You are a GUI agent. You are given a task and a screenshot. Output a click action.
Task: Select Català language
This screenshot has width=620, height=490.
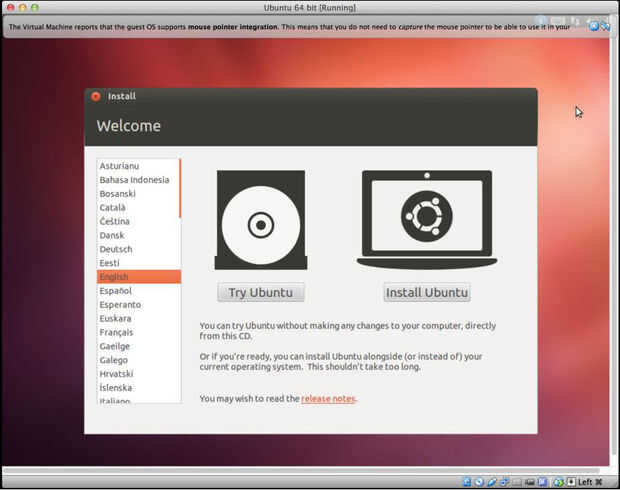click(138, 207)
